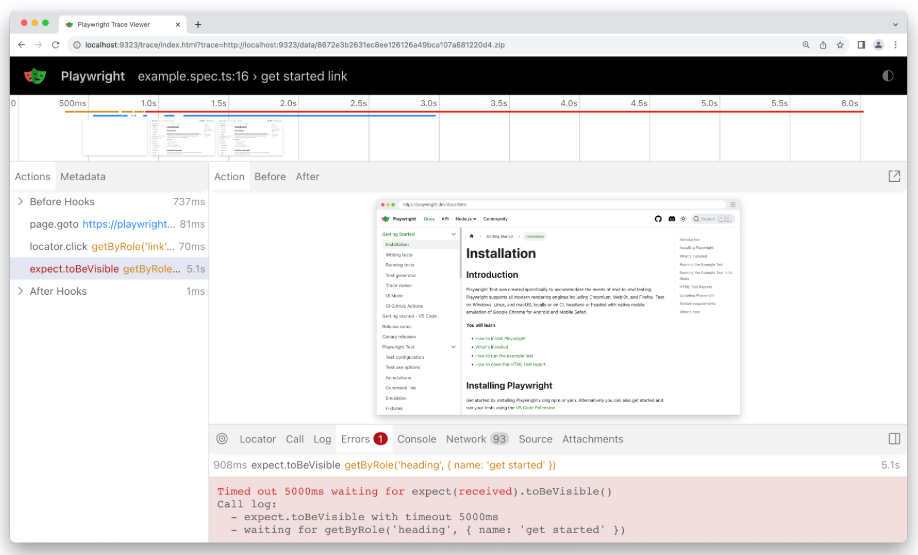Click the pick locator target icon
The width and height of the screenshot is (918, 555).
click(x=222, y=439)
